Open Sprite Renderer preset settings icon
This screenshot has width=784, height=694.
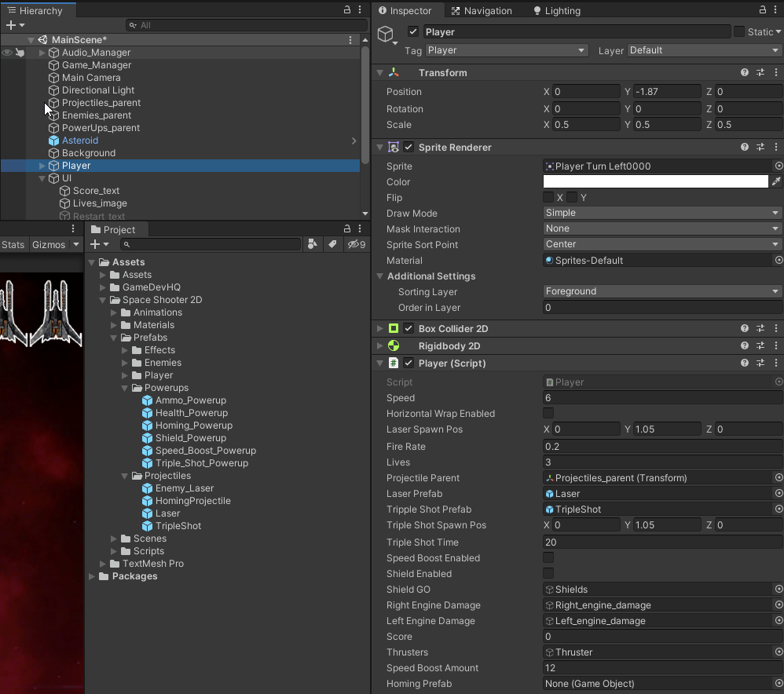click(x=760, y=148)
